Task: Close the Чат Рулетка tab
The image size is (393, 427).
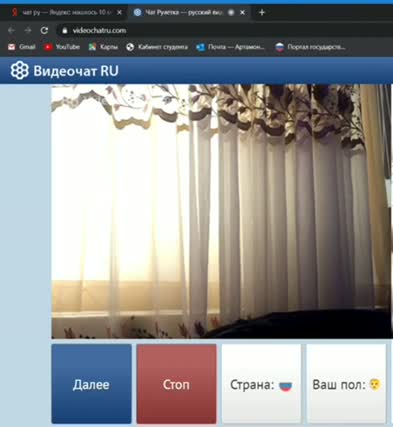Action: [x=242, y=13]
